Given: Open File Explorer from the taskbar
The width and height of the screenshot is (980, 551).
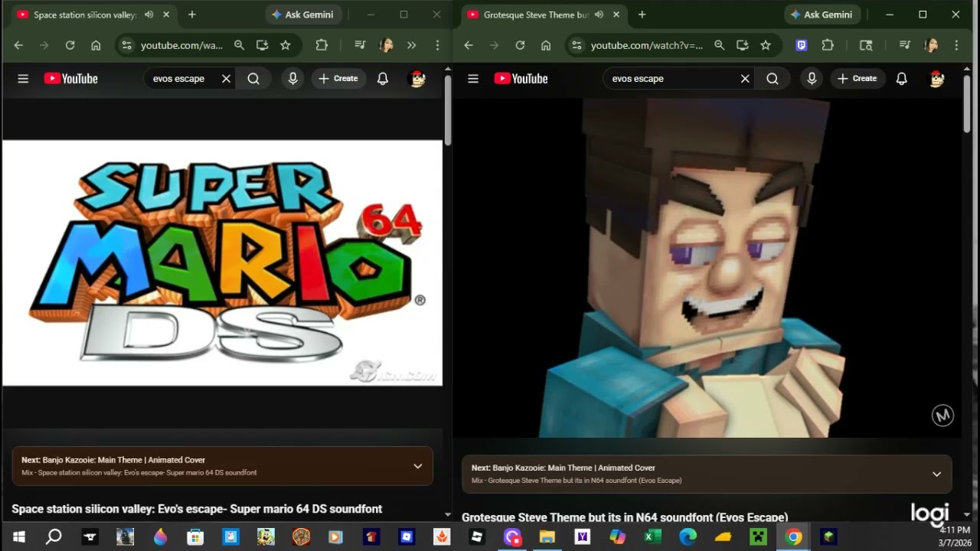Looking at the screenshot, I should [x=547, y=536].
